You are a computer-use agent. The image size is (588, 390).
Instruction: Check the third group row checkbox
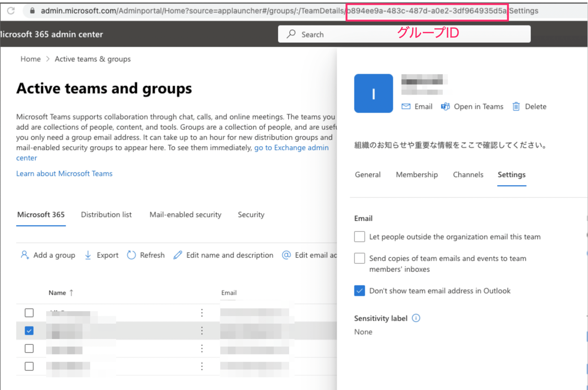[29, 348]
